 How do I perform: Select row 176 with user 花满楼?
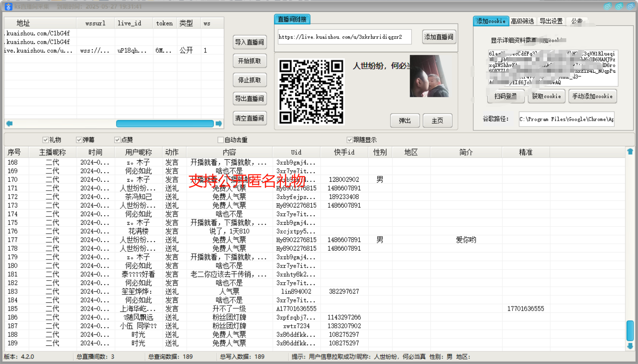coord(314,231)
